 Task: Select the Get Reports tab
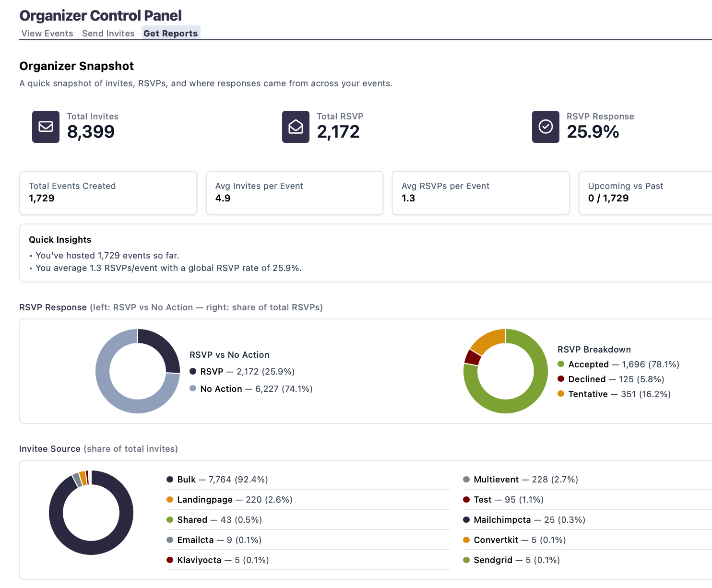pyautogui.click(x=171, y=33)
